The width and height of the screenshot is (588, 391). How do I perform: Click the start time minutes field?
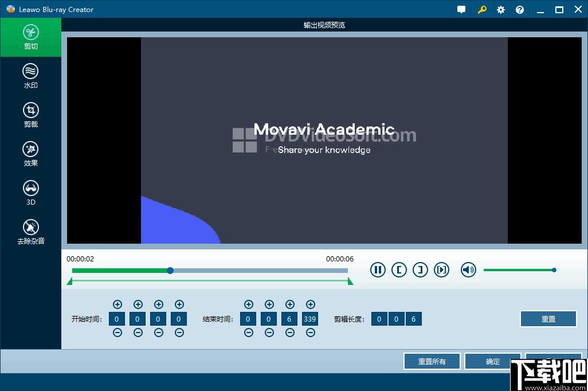[x=138, y=319]
